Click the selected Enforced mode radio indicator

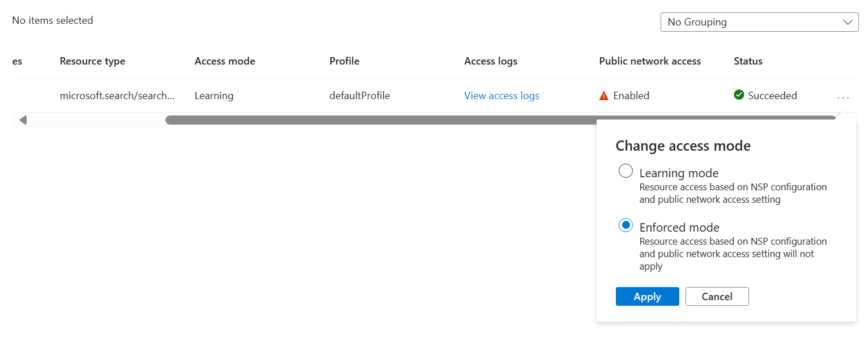point(626,225)
